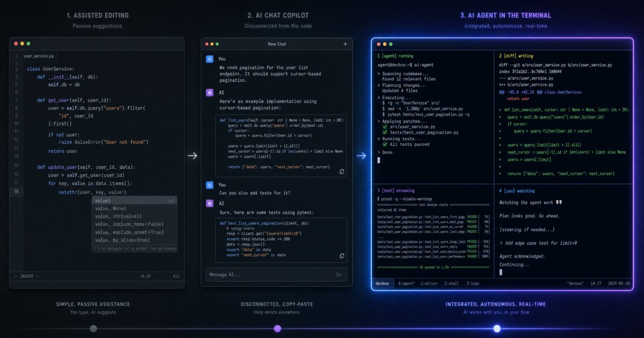Toggle src/user_service.py patch checkbox in terminal
Viewport: 644px width, 338px height.
tap(385, 127)
